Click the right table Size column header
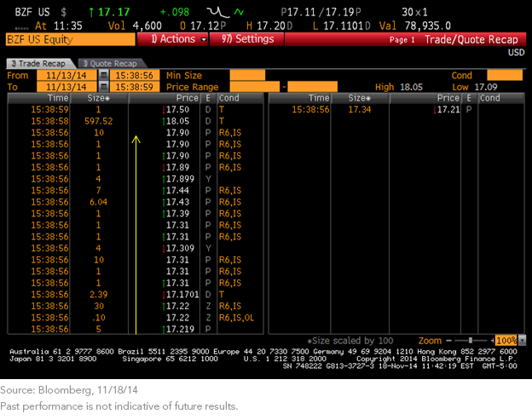Screen dimensions: 532x420 360,98
